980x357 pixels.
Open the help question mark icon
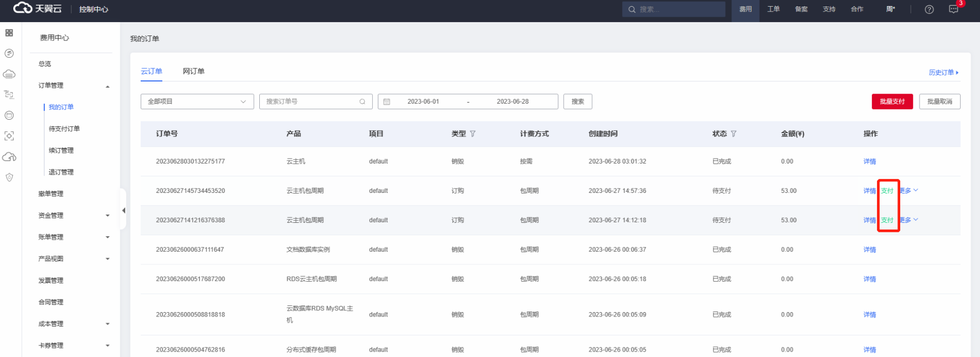click(929, 9)
